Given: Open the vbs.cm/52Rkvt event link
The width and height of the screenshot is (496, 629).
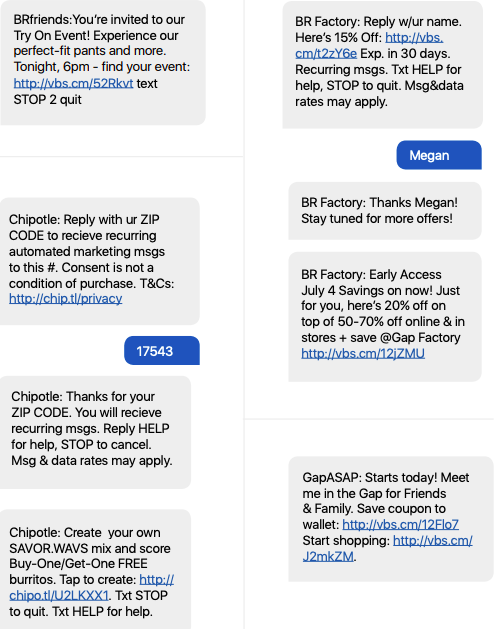Looking at the screenshot, I should 73,83.
